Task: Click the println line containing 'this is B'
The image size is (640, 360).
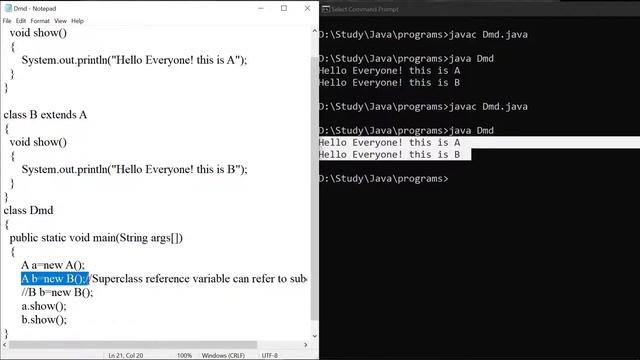Action: pyautogui.click(x=134, y=169)
